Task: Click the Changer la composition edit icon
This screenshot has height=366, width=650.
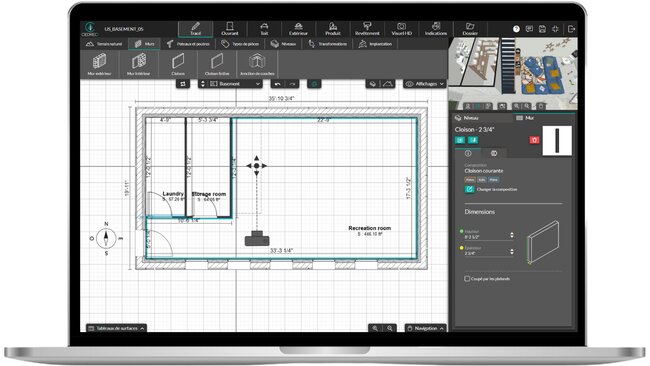Action: (469, 189)
